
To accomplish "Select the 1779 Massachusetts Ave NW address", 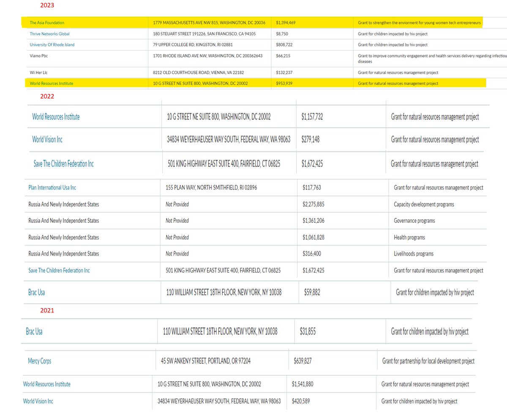I will pos(209,22).
